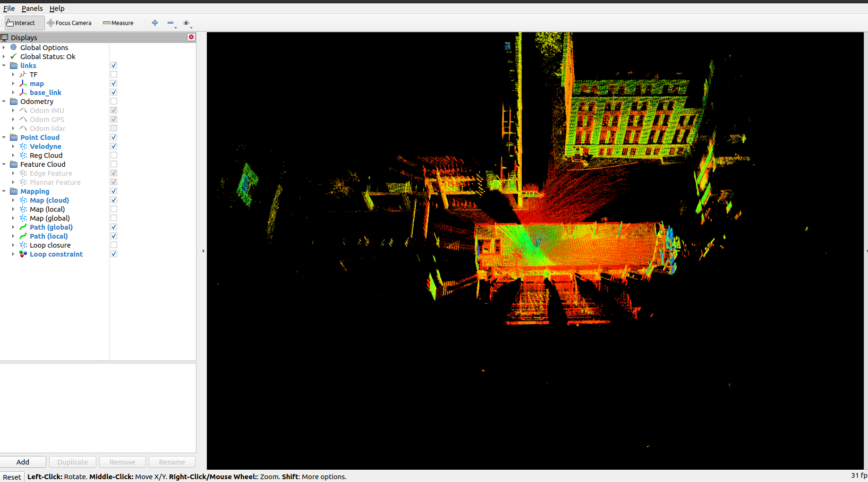
Task: Click the Reg Cloud point icon
Action: pos(23,155)
